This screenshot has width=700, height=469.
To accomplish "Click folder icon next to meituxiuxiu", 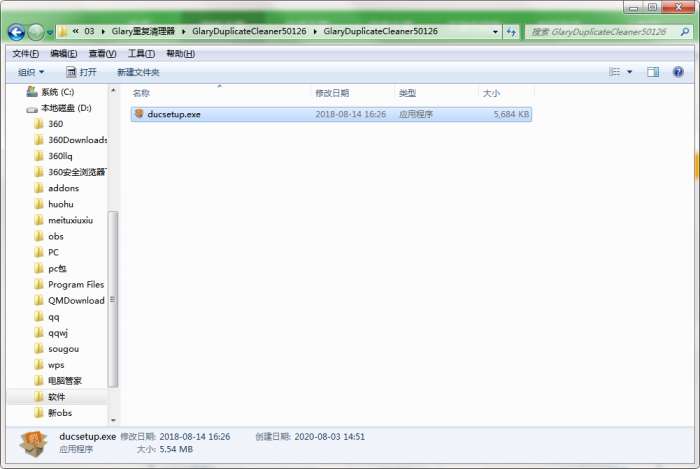I will click(x=39, y=220).
